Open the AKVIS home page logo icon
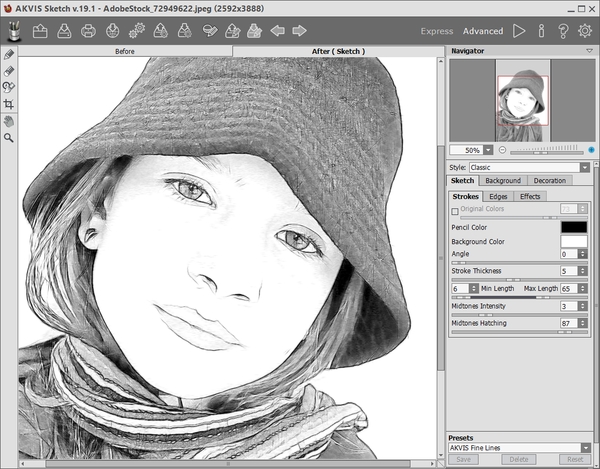Screen dimensions: 600x469 (15, 31)
